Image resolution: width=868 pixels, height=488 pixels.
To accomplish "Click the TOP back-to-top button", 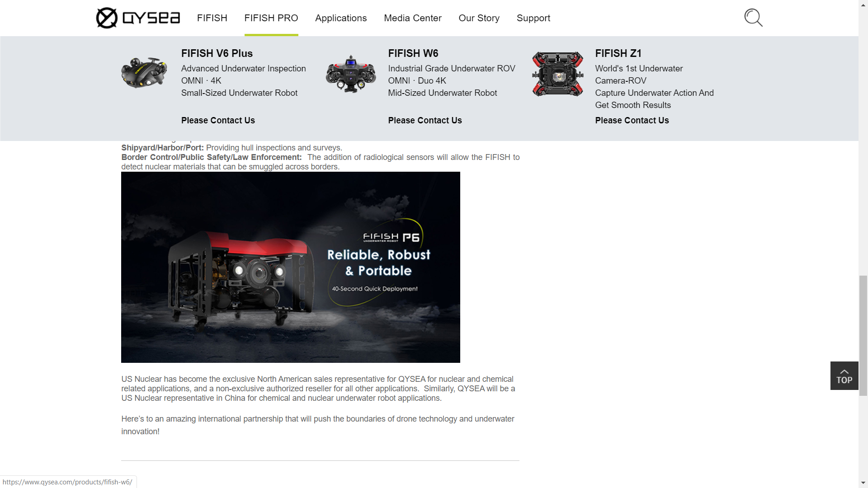I will pyautogui.click(x=844, y=375).
